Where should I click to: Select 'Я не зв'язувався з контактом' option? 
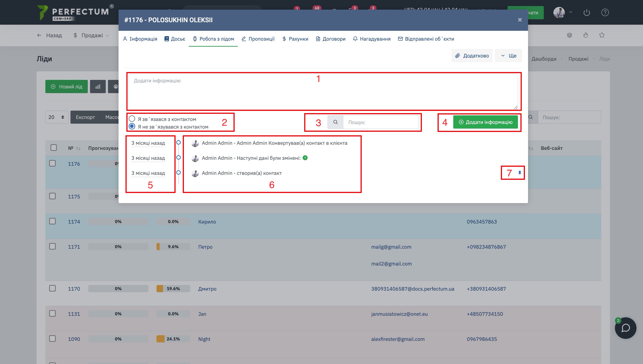click(132, 127)
